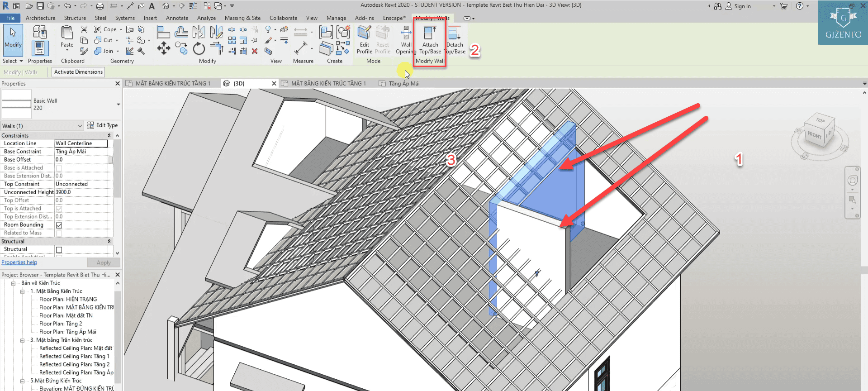Open the Massing & Site ribbon tab
The image size is (868, 391).
[x=242, y=18]
